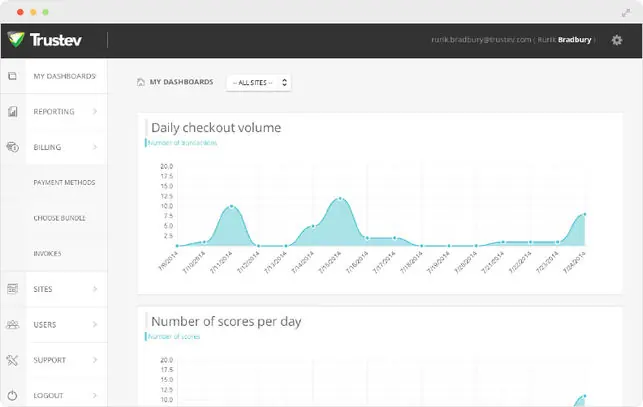Expand the Reporting menu chevron
The image size is (643, 407).
click(x=95, y=111)
